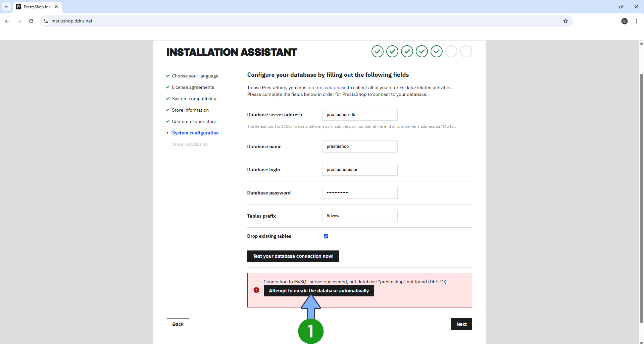Bookmark this page via the star icon
This screenshot has height=344, width=644.
click(565, 21)
